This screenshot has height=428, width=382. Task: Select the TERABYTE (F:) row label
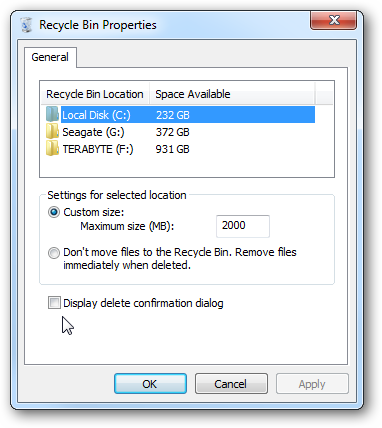(98, 149)
